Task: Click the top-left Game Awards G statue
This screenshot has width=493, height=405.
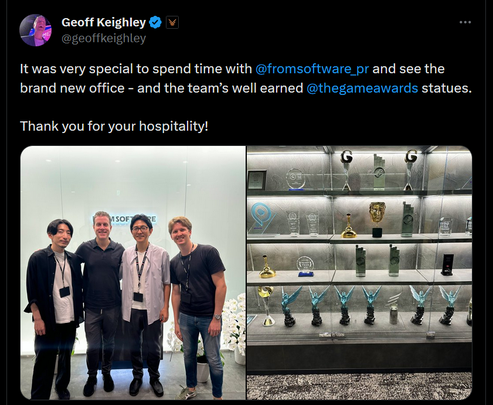Action: (346, 170)
